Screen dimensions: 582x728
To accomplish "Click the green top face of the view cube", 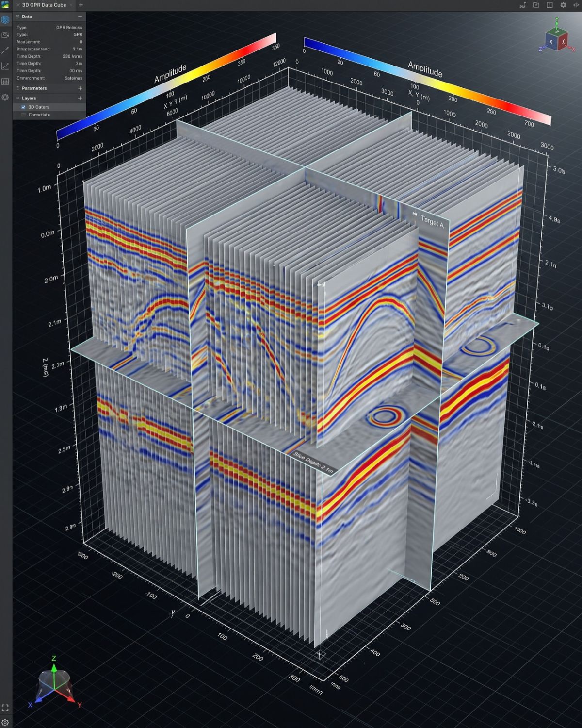I will pyautogui.click(x=557, y=33).
